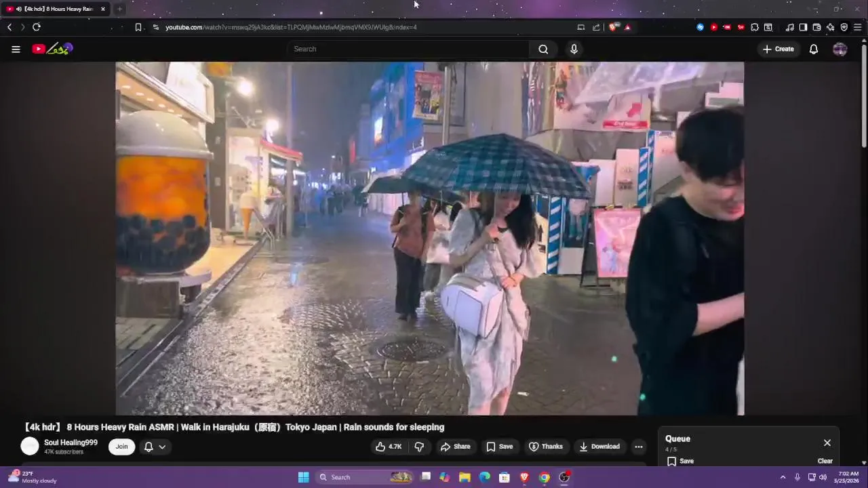This screenshot has height=488, width=868.
Task: Close the Queue panel
Action: [827, 443]
